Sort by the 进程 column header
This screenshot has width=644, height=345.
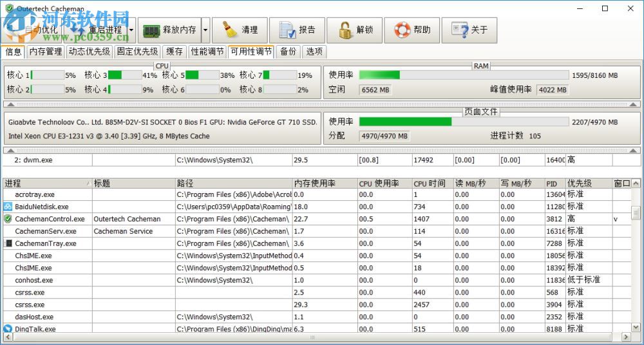pyautogui.click(x=48, y=183)
